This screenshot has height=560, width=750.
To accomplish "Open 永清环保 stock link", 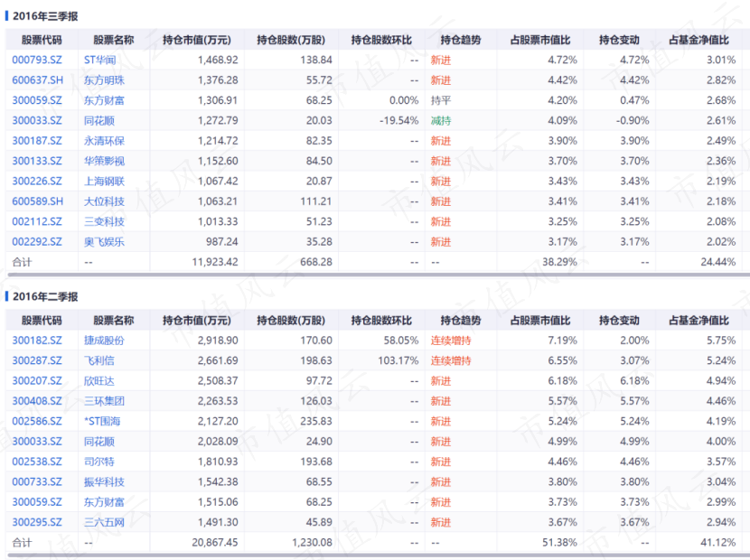I will click(104, 141).
